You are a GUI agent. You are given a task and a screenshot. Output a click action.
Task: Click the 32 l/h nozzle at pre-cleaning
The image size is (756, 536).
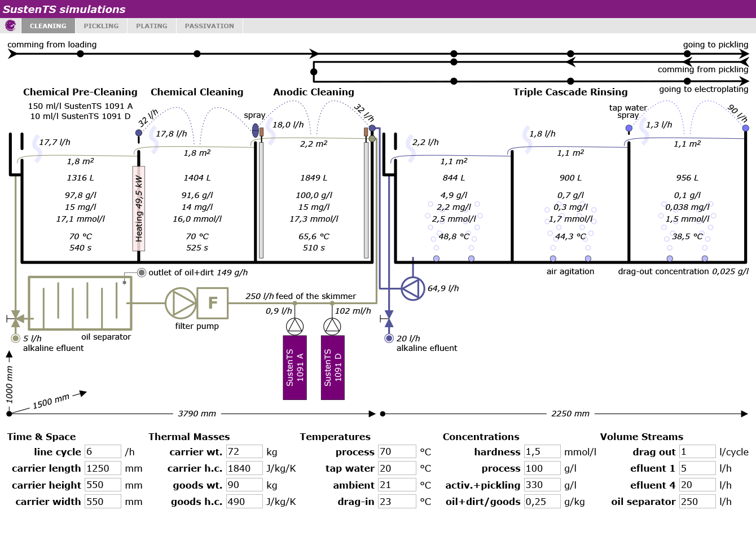click(139, 133)
